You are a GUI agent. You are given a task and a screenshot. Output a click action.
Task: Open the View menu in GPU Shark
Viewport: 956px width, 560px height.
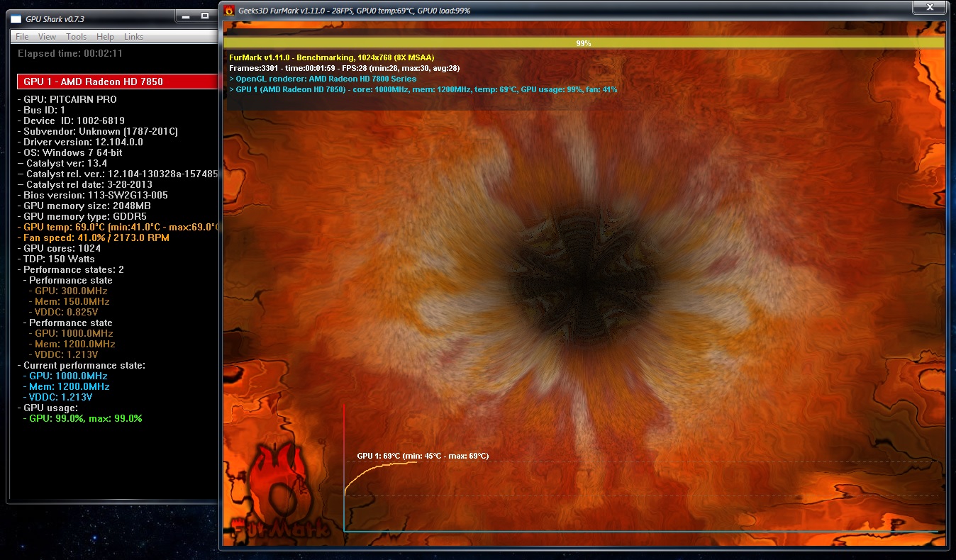[x=47, y=37]
